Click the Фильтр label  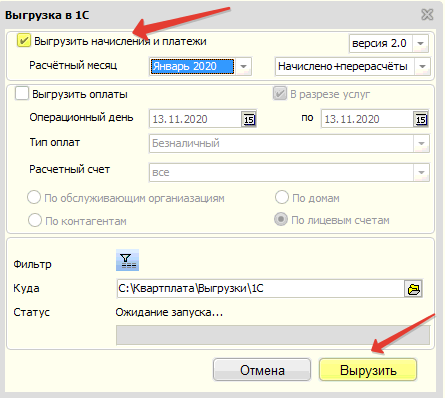pyautogui.click(x=32, y=264)
